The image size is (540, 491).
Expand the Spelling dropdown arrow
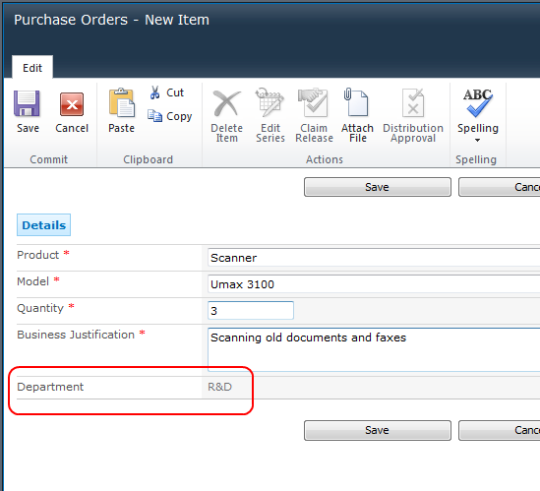click(477, 140)
